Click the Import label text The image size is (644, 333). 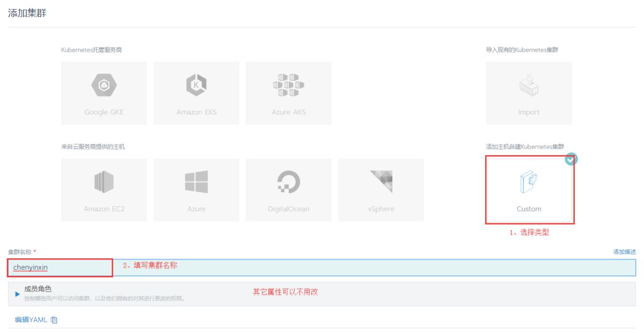529,112
